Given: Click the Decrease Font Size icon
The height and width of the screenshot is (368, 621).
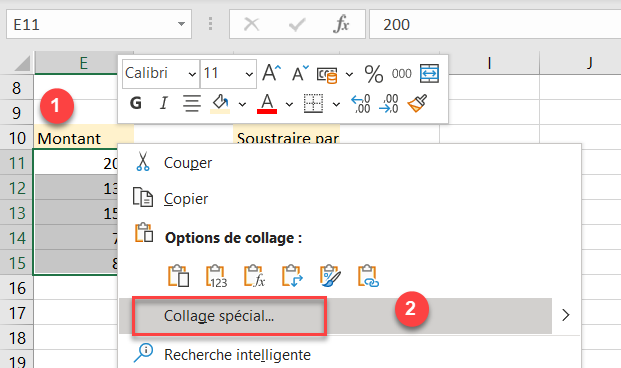Looking at the screenshot, I should (x=300, y=73).
